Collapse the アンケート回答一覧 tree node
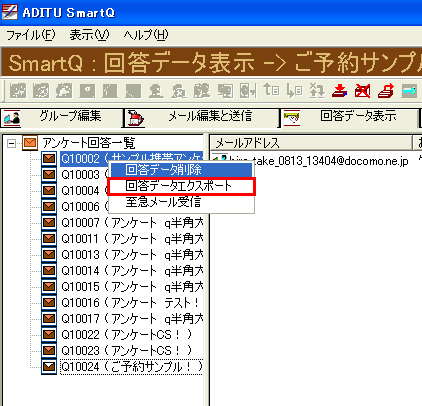 (12, 144)
